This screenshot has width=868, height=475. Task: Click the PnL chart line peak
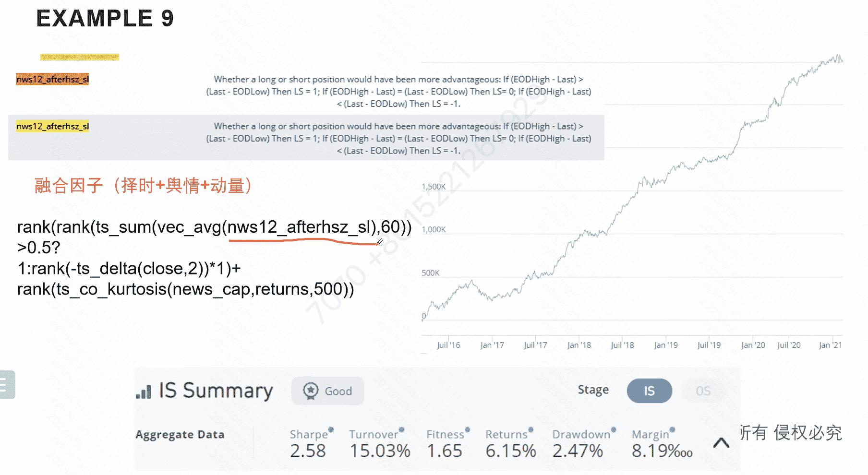point(839,56)
